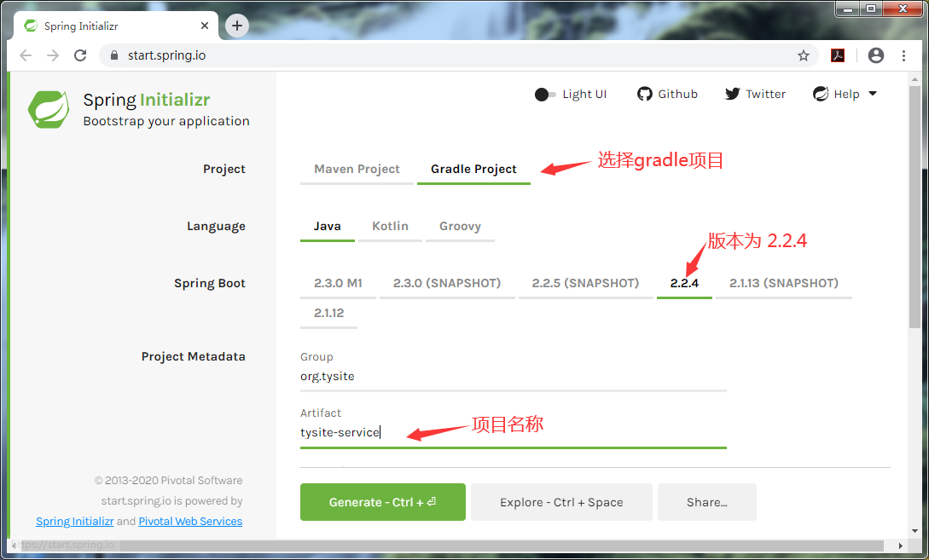Open the Github page via its icon

tap(644, 94)
